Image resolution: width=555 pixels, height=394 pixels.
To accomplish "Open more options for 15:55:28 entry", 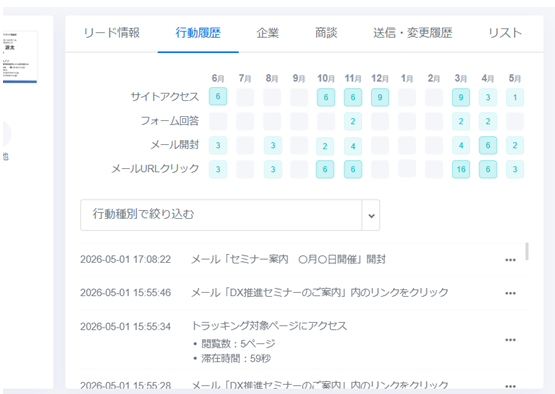I will point(510,386).
